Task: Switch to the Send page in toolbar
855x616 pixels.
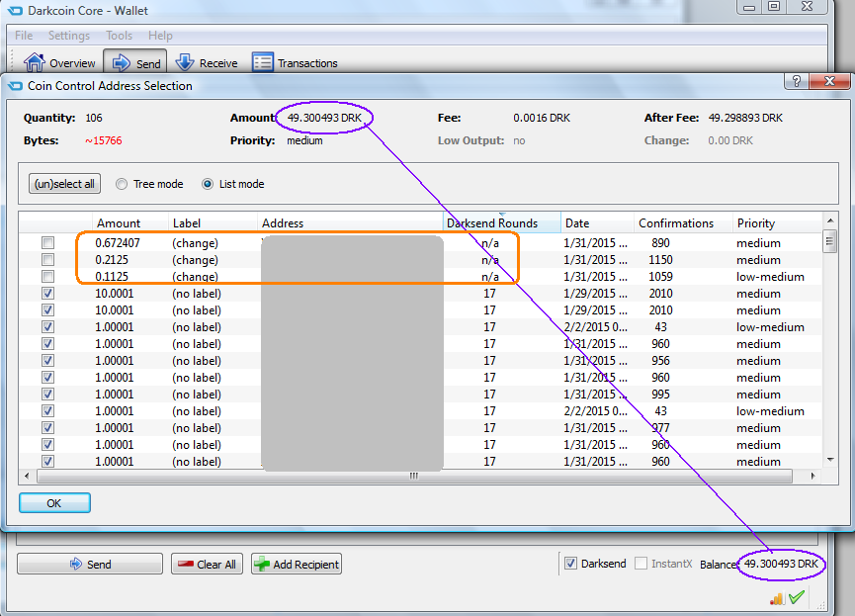Action: pos(135,62)
